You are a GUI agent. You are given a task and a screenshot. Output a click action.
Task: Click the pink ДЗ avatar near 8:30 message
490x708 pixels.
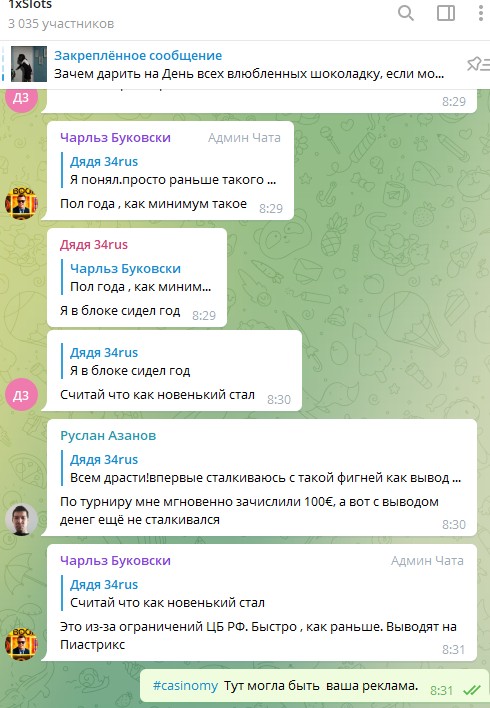coord(21,395)
